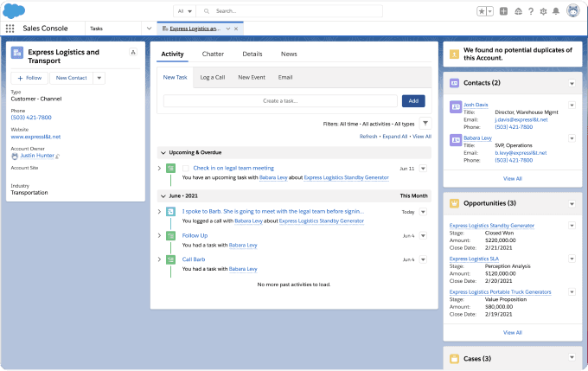The height and width of the screenshot is (371, 588).
Task: Open Contacts related list dropdown
Action: [x=572, y=83]
